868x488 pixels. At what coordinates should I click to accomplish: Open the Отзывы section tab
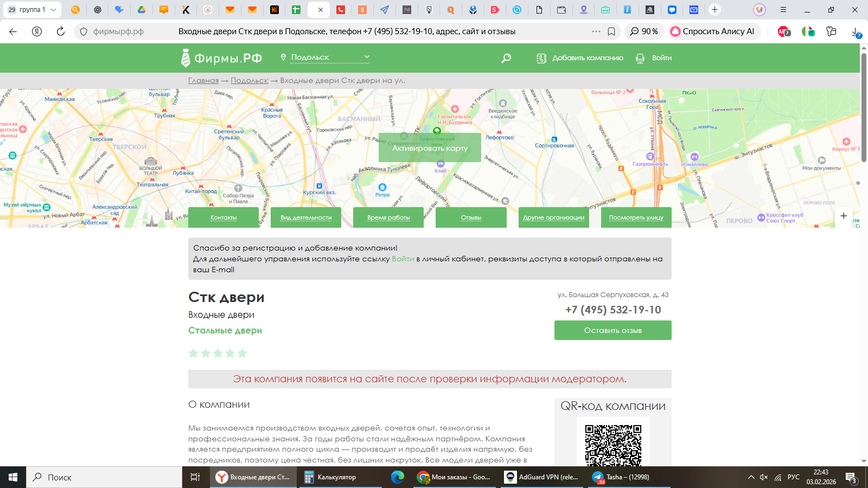[471, 217]
